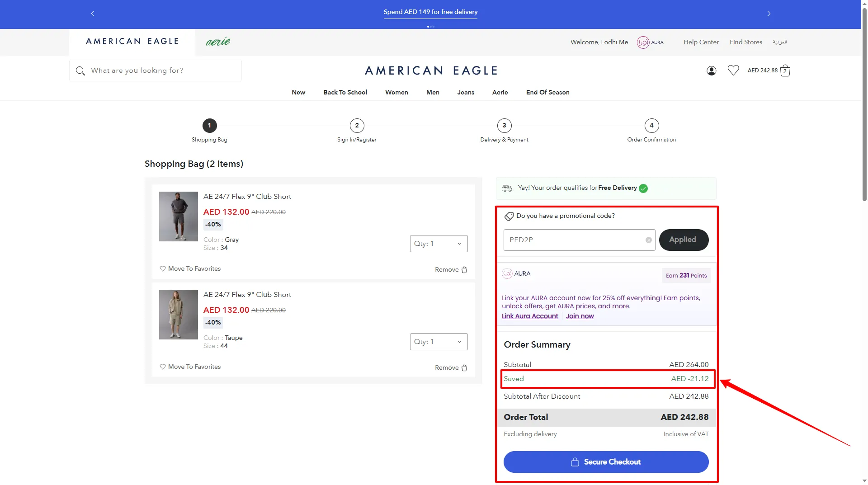Click Link Aura Account
This screenshot has width=868, height=485.
pyautogui.click(x=530, y=316)
